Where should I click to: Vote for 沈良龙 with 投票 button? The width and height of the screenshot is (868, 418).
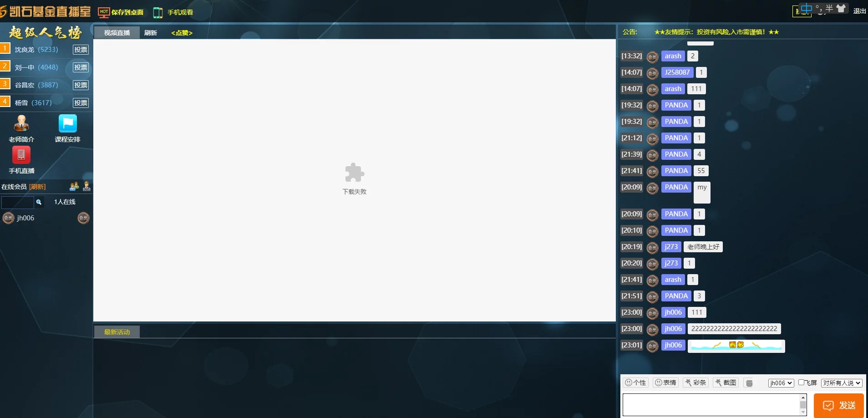pos(81,50)
